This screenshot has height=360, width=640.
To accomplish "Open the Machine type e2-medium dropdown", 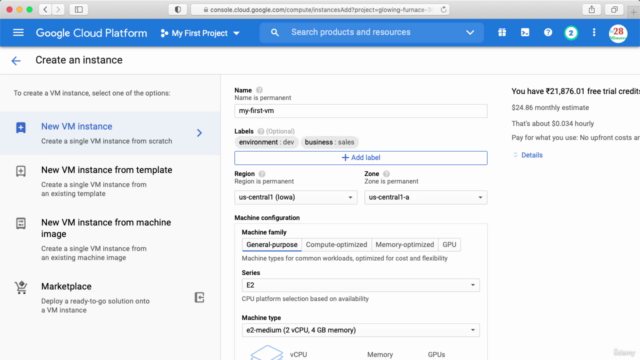I will click(360, 330).
